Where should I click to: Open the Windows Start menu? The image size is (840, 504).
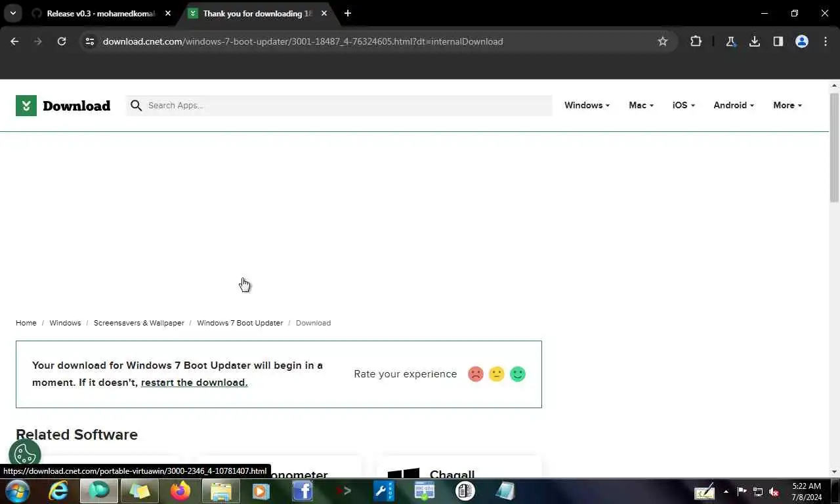pyautogui.click(x=18, y=491)
